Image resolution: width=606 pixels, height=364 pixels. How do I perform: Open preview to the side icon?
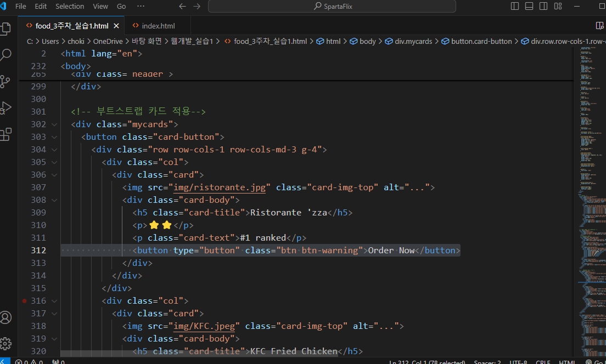tap(599, 25)
